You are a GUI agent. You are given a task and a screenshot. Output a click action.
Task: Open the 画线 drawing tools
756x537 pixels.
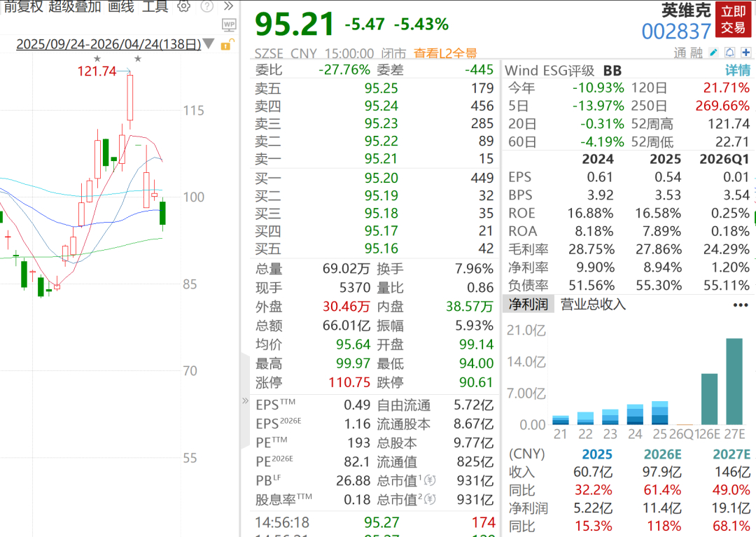coord(120,6)
